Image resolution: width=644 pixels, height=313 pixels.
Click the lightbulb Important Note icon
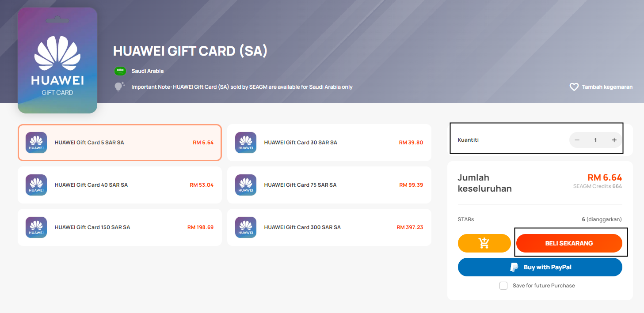click(120, 87)
